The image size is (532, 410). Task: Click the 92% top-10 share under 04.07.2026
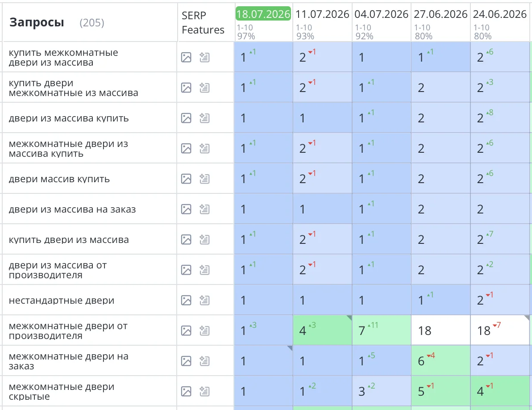point(364,36)
